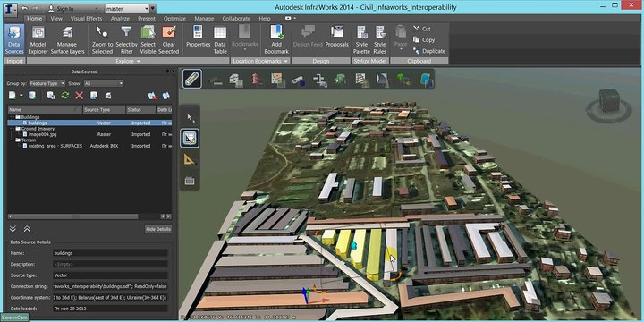Click the add file data source icon

[13, 96]
